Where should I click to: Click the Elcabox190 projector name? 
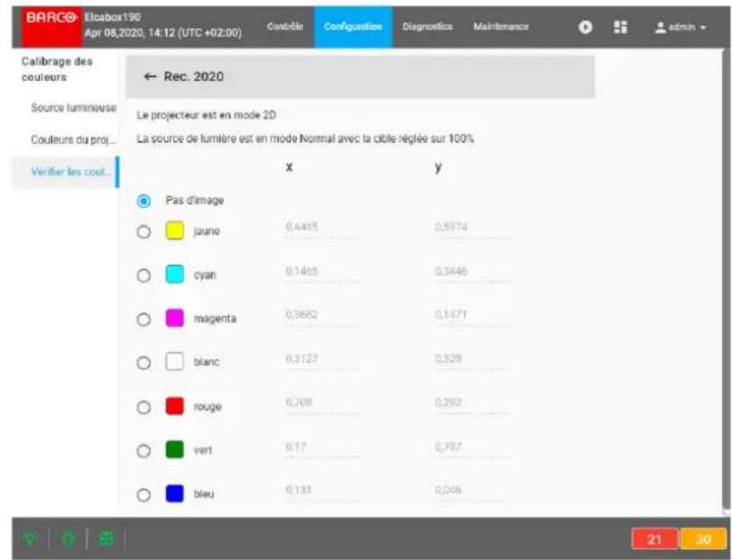tap(113, 17)
